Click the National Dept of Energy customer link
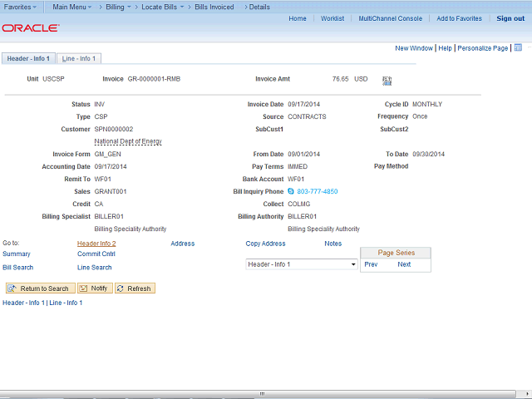Screen dimensions: 532x399 128,141
